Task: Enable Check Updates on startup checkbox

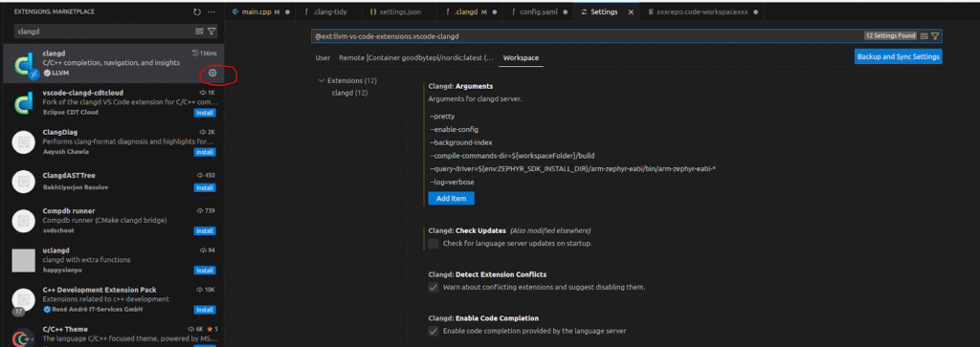Action: coord(434,244)
